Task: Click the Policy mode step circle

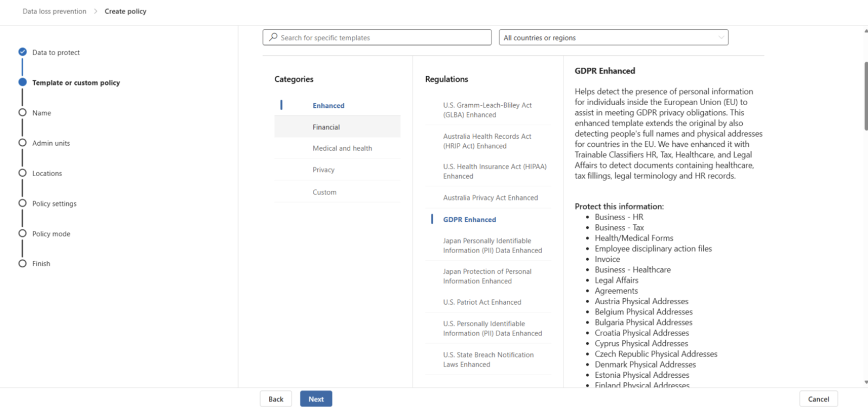Action: click(x=22, y=233)
